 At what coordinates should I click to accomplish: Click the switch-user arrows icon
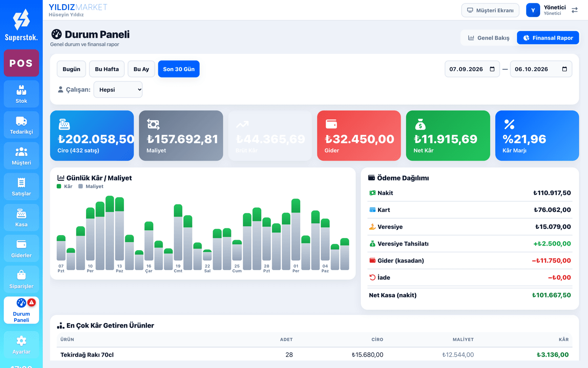575,10
